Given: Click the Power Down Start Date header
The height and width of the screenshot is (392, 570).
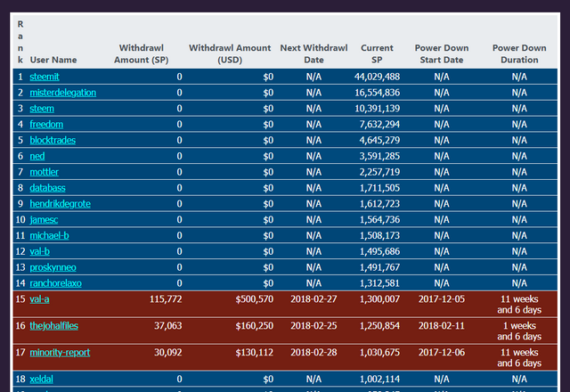Looking at the screenshot, I should point(442,53).
